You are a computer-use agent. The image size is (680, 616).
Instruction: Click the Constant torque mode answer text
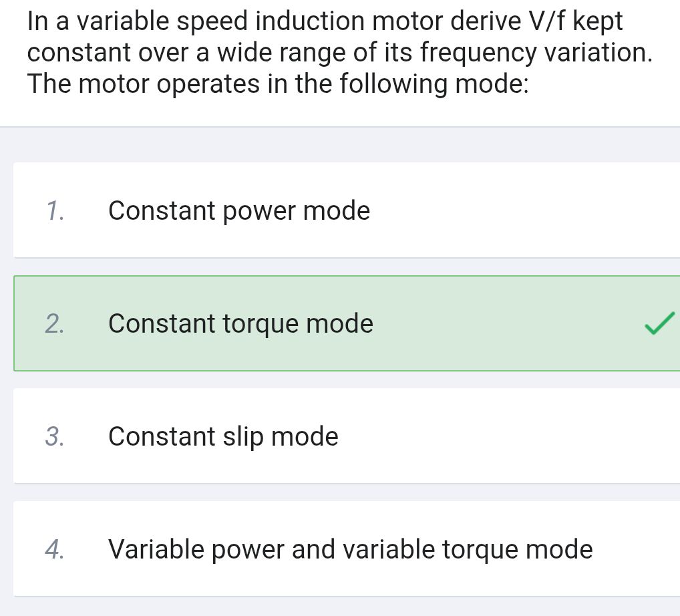240,323
